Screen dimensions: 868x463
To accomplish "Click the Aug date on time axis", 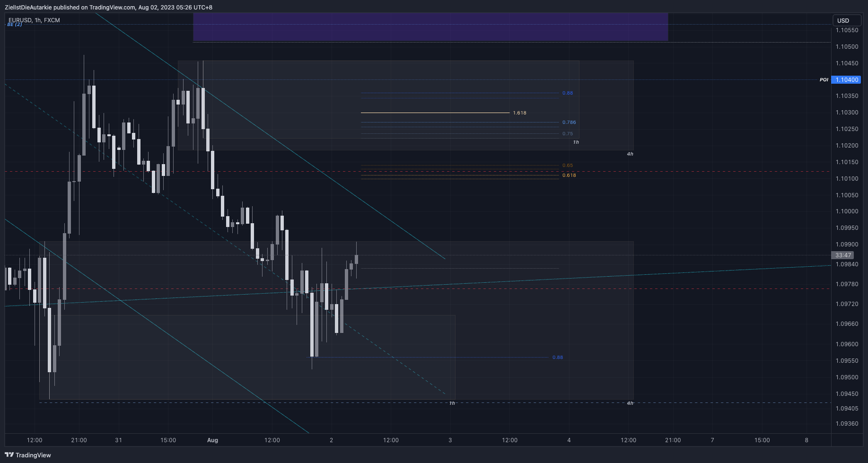I will [x=212, y=440].
